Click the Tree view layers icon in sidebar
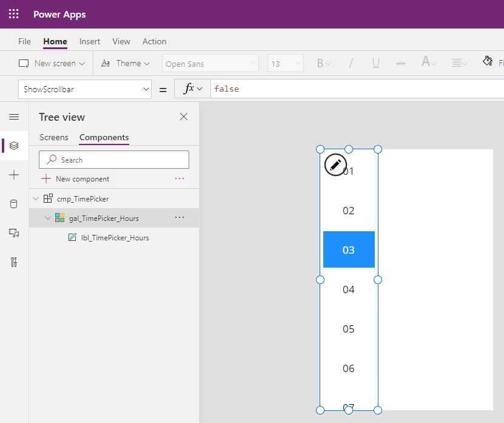Image resolution: width=504 pixels, height=423 pixels. [x=14, y=146]
